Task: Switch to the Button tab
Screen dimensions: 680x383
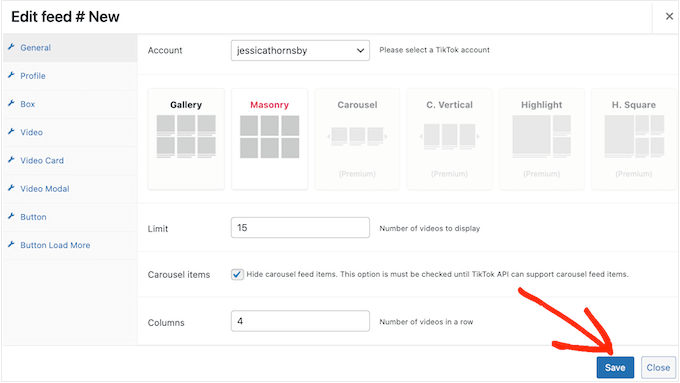Action: [33, 217]
